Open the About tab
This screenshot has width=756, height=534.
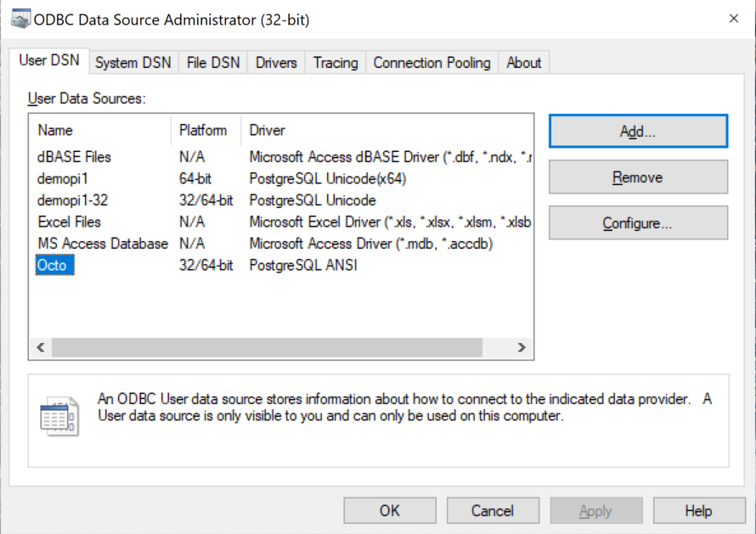tap(523, 62)
